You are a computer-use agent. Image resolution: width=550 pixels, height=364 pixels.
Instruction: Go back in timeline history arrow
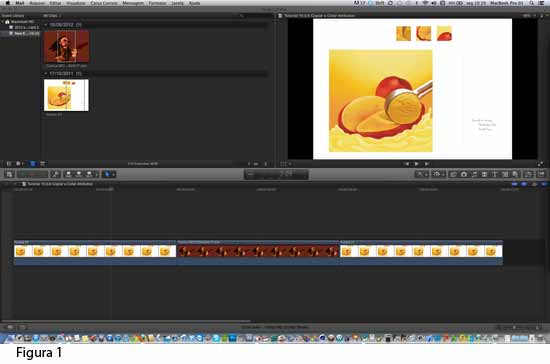coord(6,184)
